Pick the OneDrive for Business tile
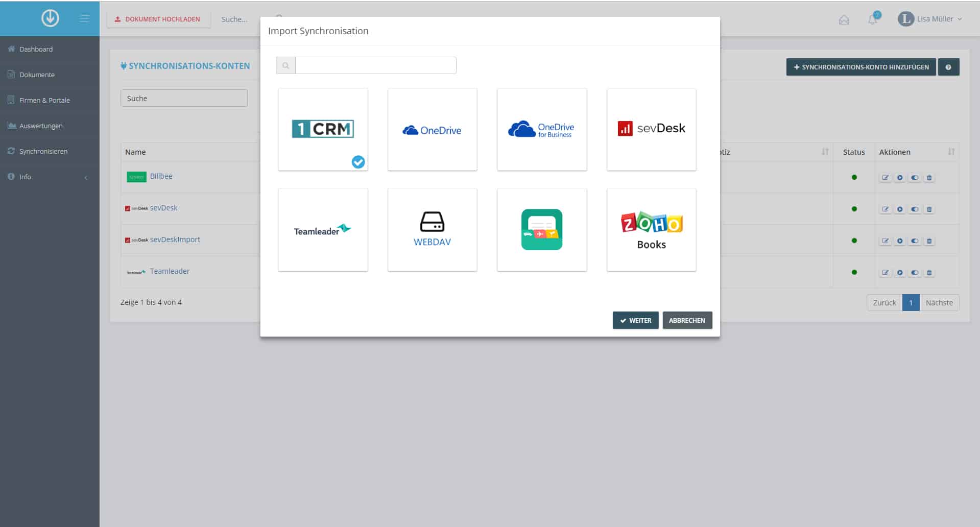The image size is (980, 527). point(542,130)
